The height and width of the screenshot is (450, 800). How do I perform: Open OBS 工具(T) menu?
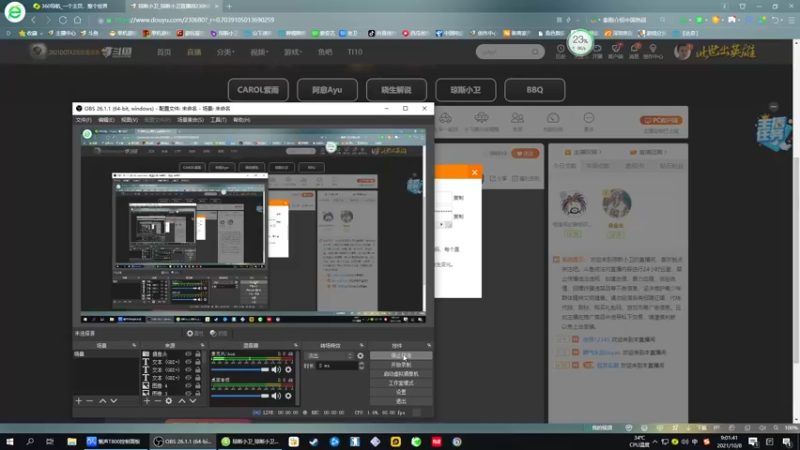[218, 120]
